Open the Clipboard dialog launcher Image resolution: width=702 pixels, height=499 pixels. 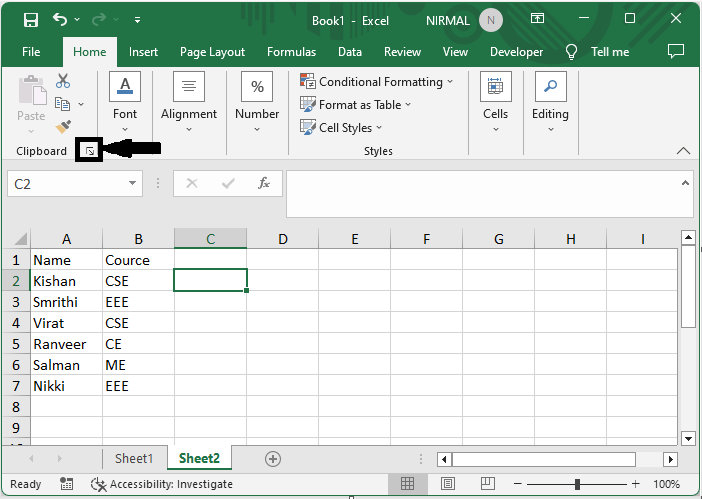(x=89, y=151)
